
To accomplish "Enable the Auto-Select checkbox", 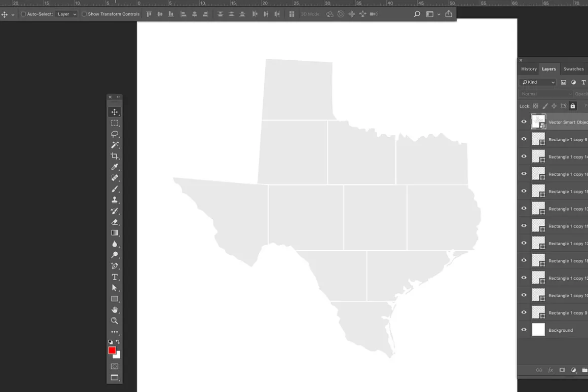I will click(x=23, y=14).
